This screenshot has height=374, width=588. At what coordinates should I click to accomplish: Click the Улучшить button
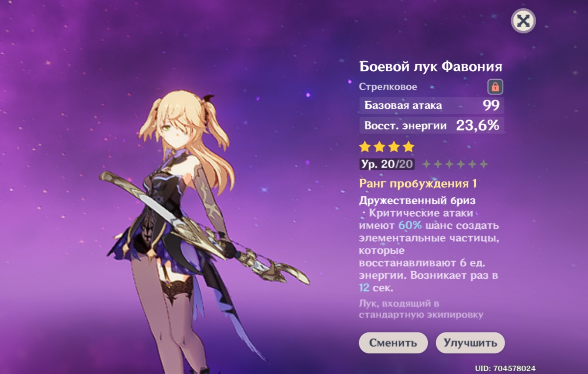pos(470,343)
